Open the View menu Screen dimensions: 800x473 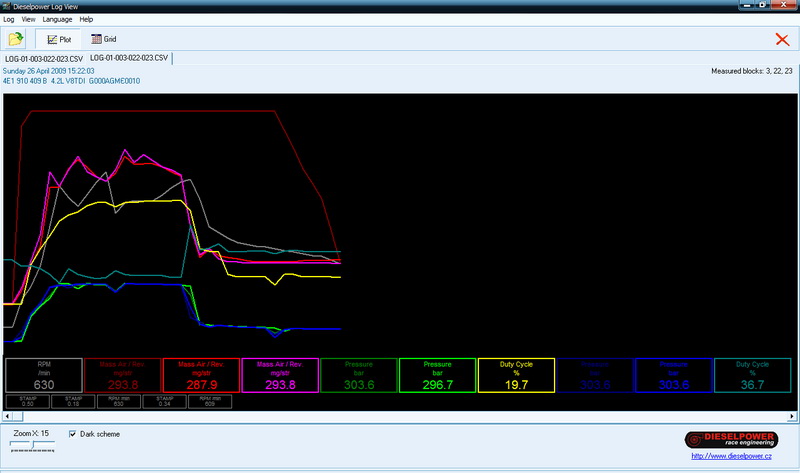(x=28, y=19)
